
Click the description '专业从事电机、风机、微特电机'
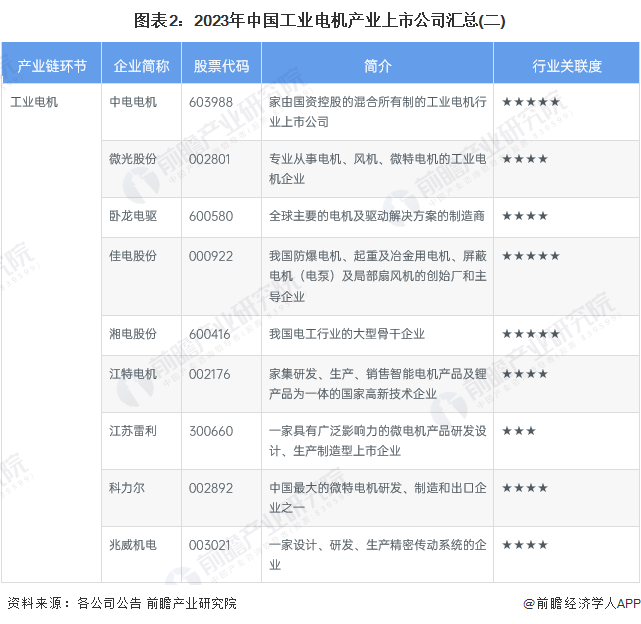(377, 168)
